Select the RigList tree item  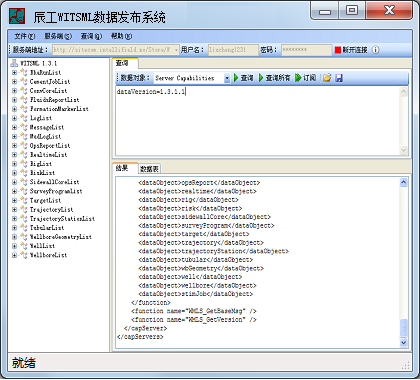coord(41,164)
